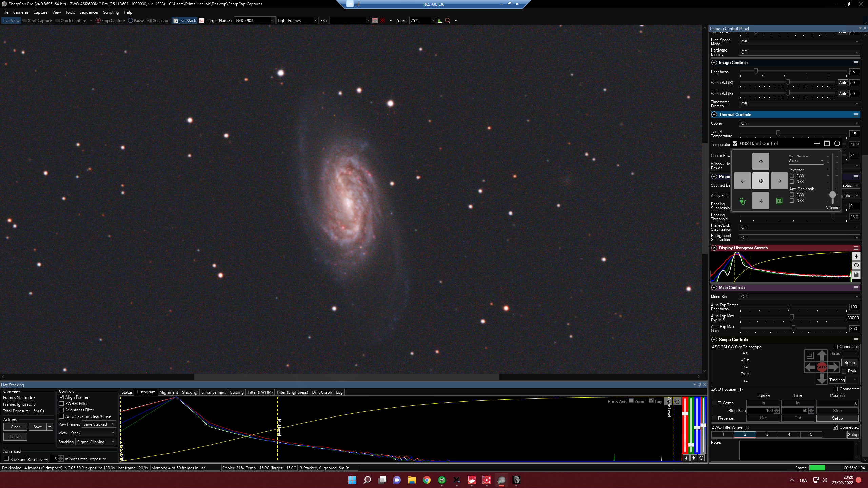Screen dimensions: 868x488
Task: Click the live stacking Save button
Action: point(38,427)
